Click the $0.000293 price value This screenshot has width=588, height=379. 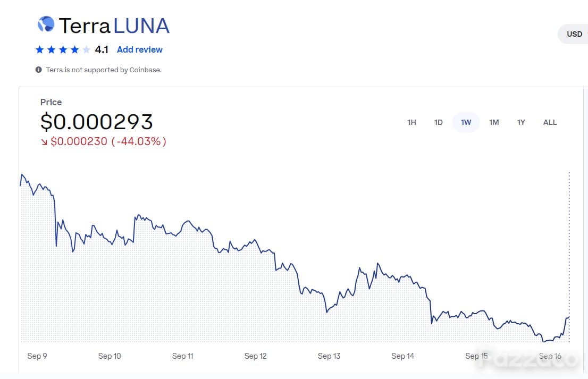pyautogui.click(x=97, y=122)
